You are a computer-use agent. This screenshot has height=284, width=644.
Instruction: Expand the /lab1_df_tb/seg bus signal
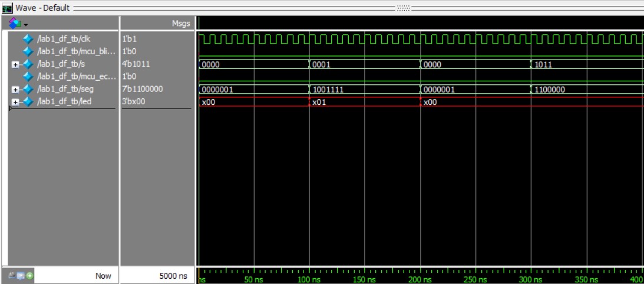pyautogui.click(x=15, y=90)
